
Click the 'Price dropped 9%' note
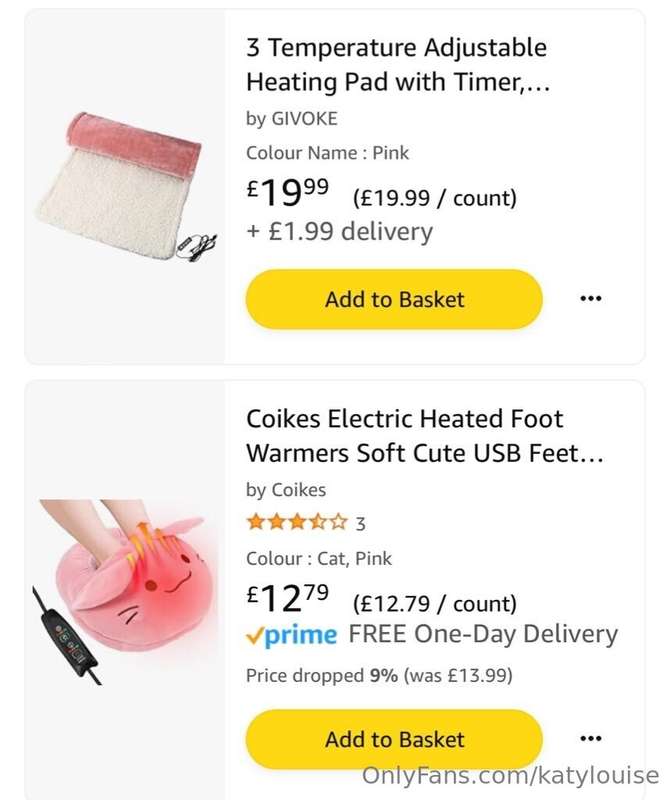tap(379, 676)
